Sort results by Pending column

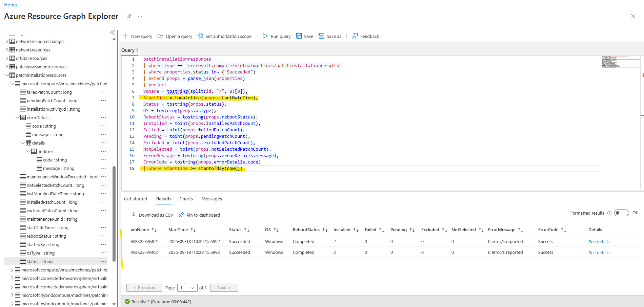click(x=412, y=230)
